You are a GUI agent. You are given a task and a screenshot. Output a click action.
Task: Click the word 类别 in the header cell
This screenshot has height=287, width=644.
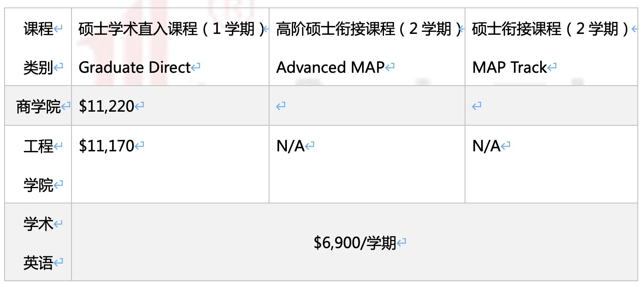point(38,67)
